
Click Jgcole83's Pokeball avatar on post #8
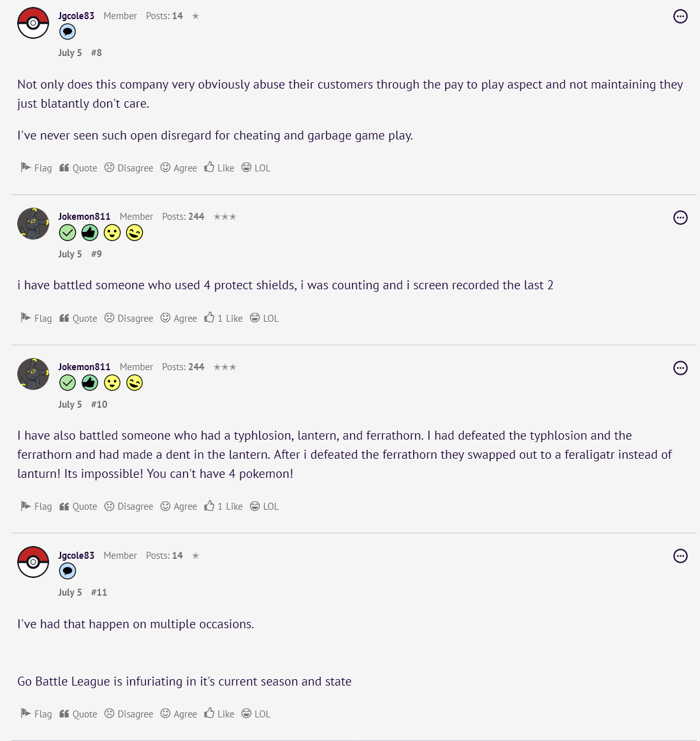33,24
